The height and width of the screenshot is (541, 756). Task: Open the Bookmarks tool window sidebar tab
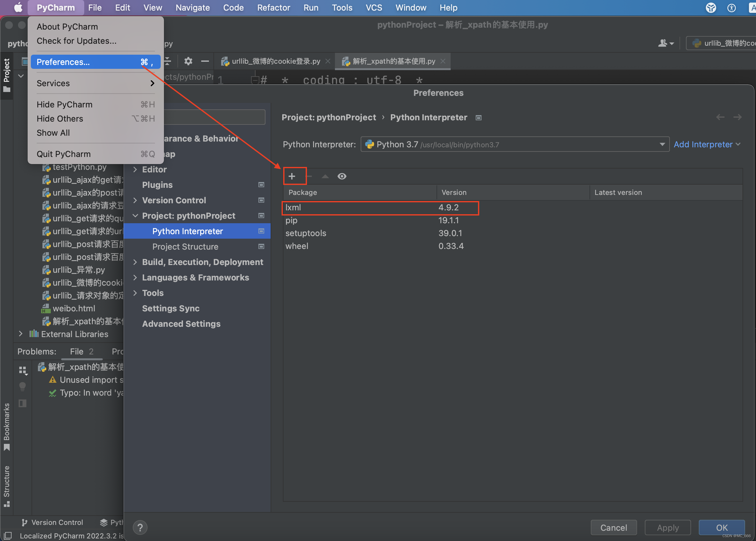coord(7,427)
